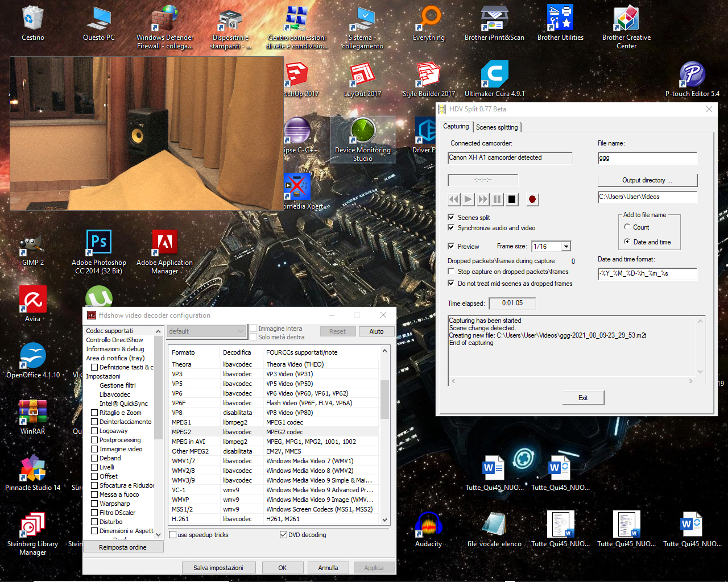
Task: Tick the use speedup tricks checkbox
Action: click(173, 535)
